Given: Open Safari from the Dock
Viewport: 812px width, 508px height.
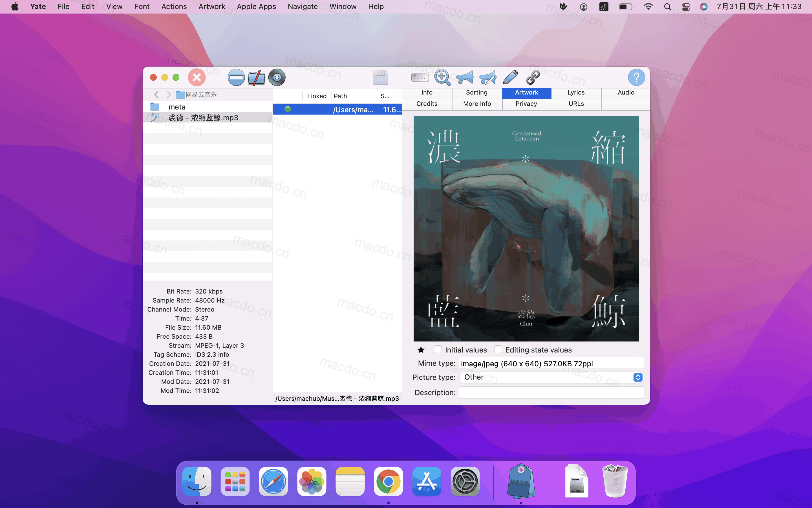Looking at the screenshot, I should pyautogui.click(x=273, y=481).
